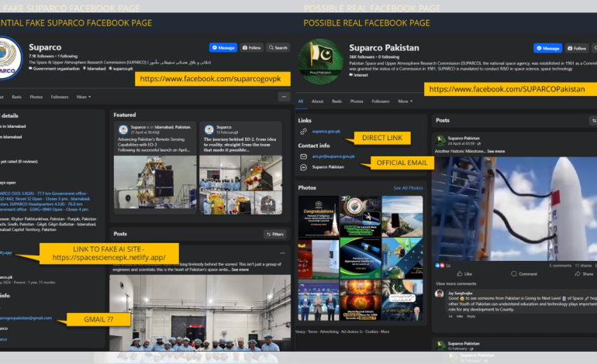Click like and heart reactions icon
The width and height of the screenshot is (597, 364).
click(440, 266)
